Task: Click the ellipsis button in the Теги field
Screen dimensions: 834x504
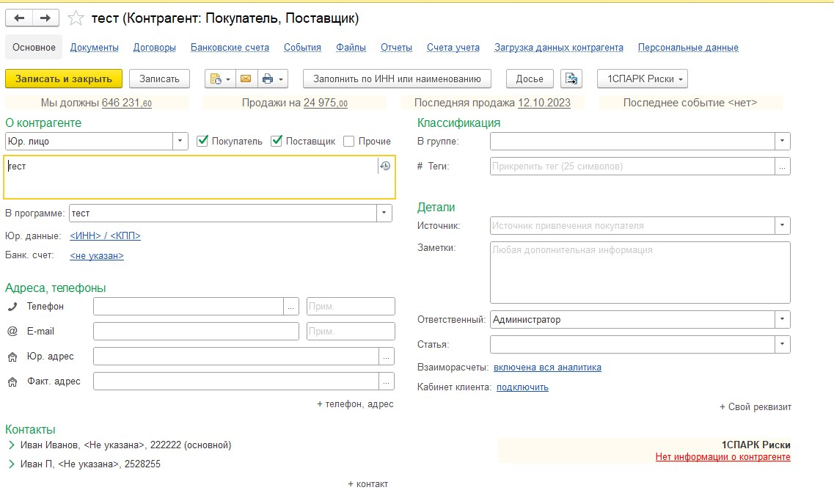Action: tap(783, 166)
